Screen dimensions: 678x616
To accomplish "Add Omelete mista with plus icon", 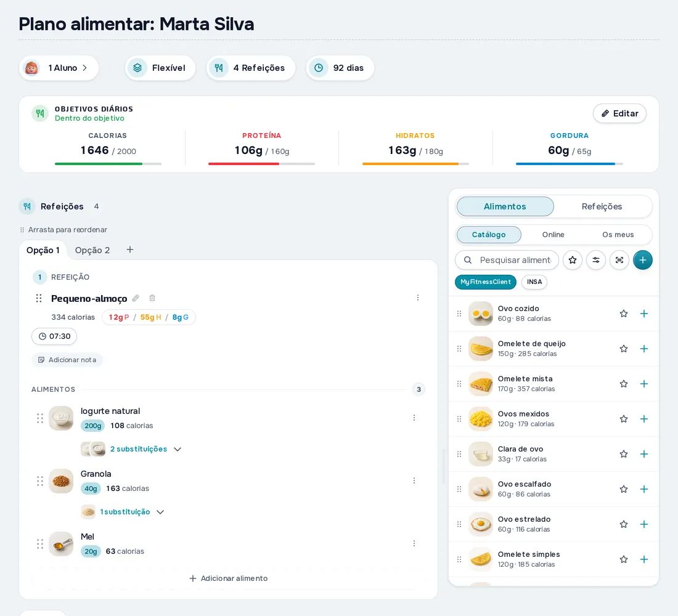I will click(644, 383).
